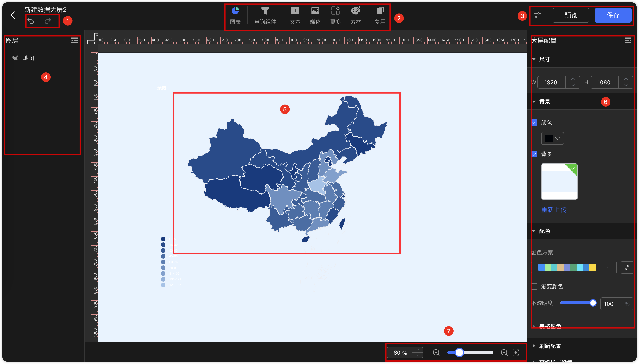Open the 配色方案 color scheme dropdown
The height and width of the screenshot is (364, 639).
coord(574,267)
